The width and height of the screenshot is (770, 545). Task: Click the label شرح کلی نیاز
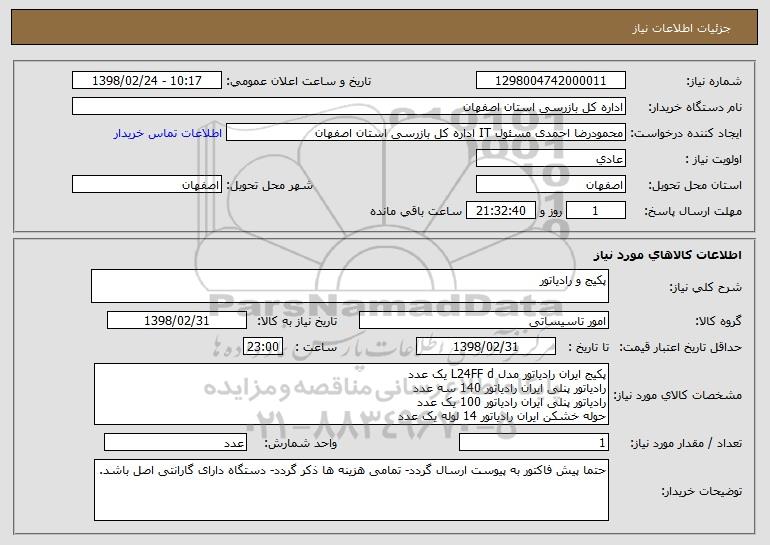[x=706, y=287]
